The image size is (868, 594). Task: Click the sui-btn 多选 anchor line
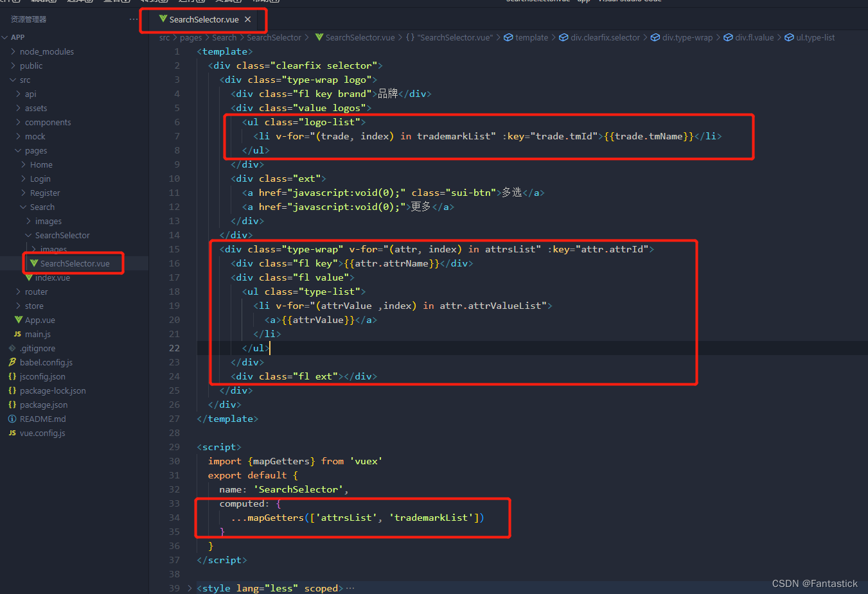coord(393,193)
